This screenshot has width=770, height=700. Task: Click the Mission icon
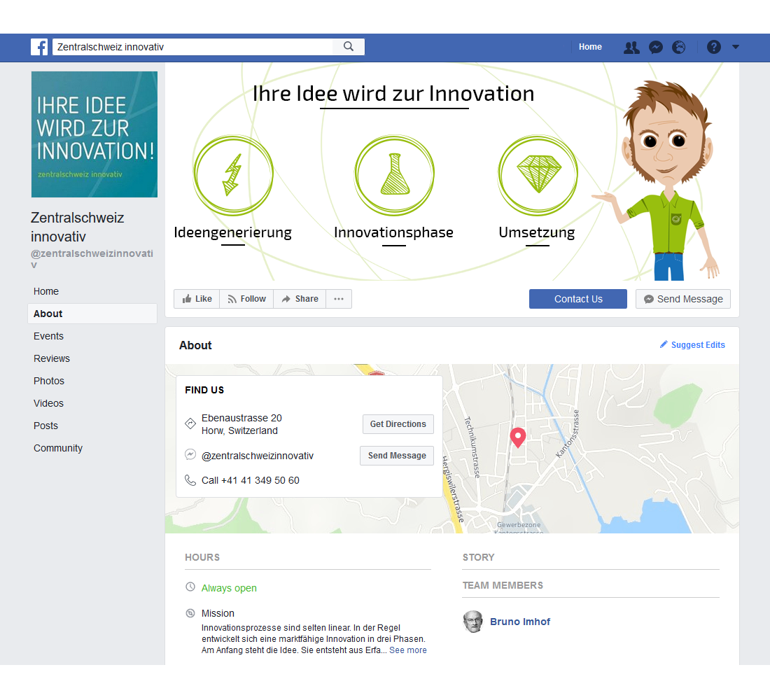tap(190, 613)
